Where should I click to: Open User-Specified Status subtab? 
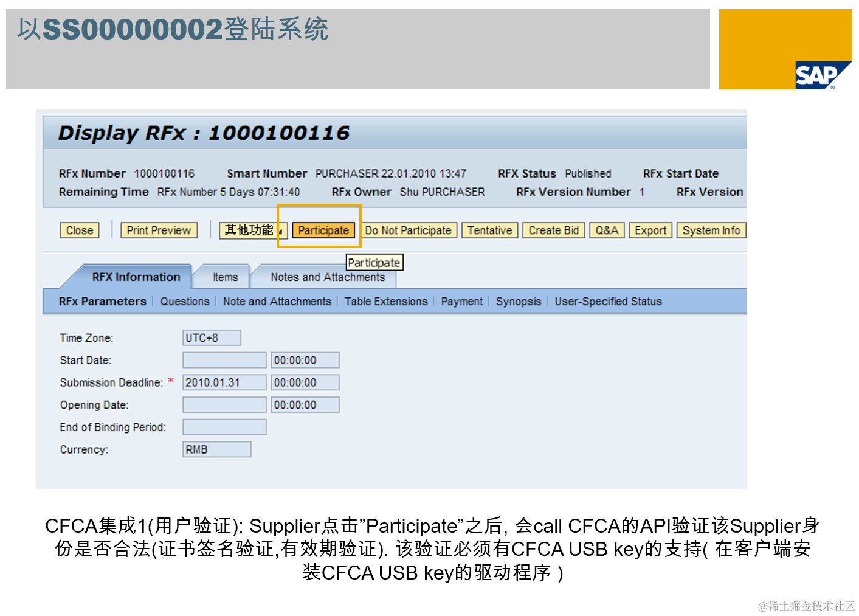[x=608, y=301]
